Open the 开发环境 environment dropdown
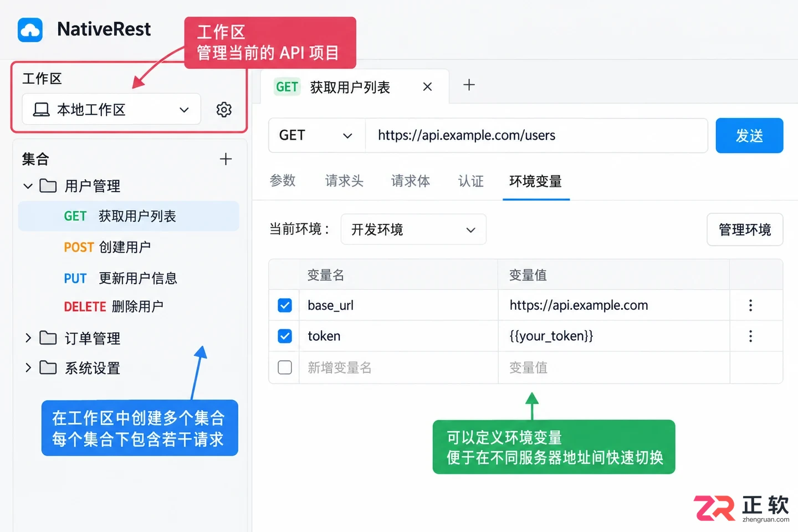 click(x=413, y=229)
